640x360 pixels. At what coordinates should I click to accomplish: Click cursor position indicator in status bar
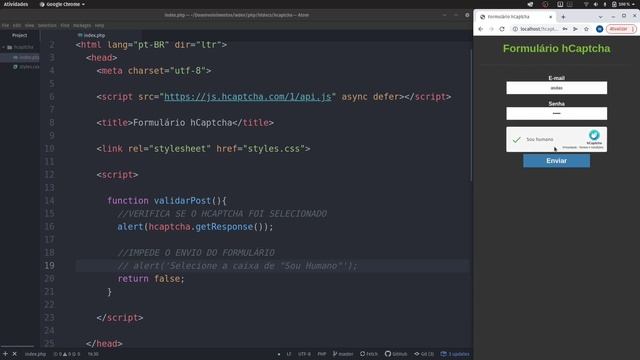click(x=93, y=354)
